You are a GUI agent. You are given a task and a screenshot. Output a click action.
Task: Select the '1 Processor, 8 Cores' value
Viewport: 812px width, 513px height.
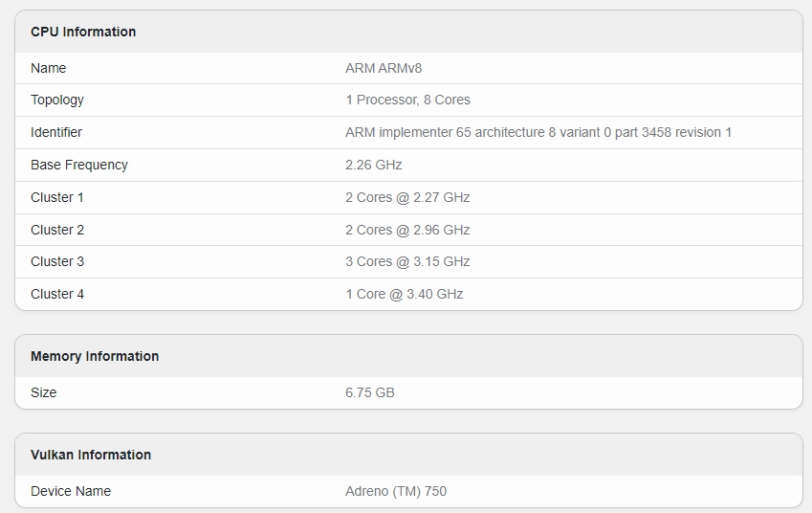pos(407,100)
